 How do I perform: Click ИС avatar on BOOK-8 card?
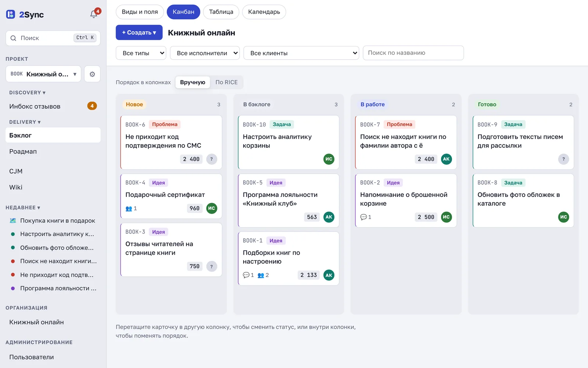[x=564, y=217]
